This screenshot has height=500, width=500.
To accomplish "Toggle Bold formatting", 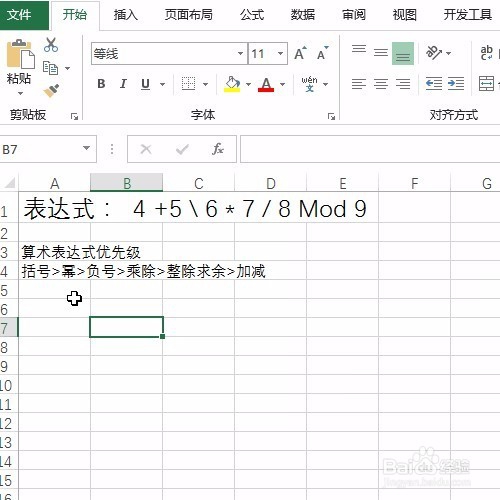I will click(101, 83).
